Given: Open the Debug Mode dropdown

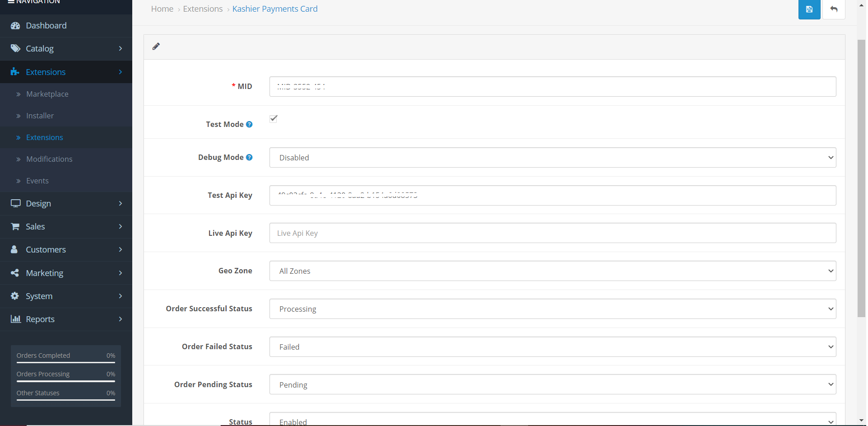Looking at the screenshot, I should [552, 158].
